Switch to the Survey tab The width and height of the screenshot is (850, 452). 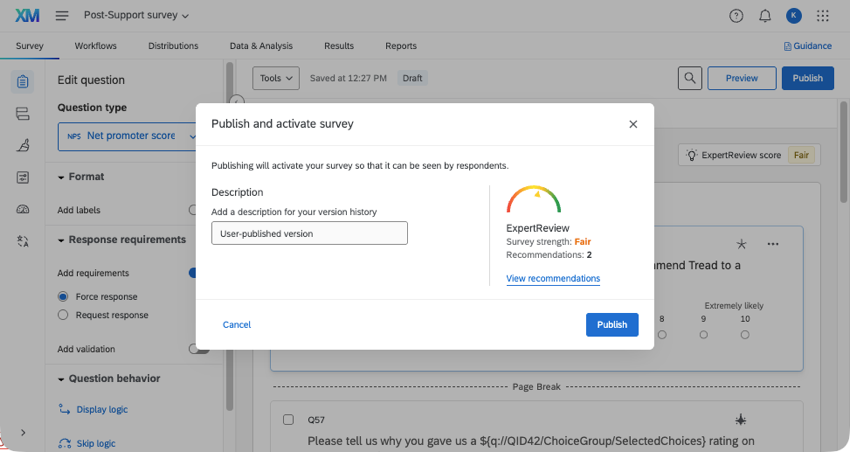pos(29,46)
